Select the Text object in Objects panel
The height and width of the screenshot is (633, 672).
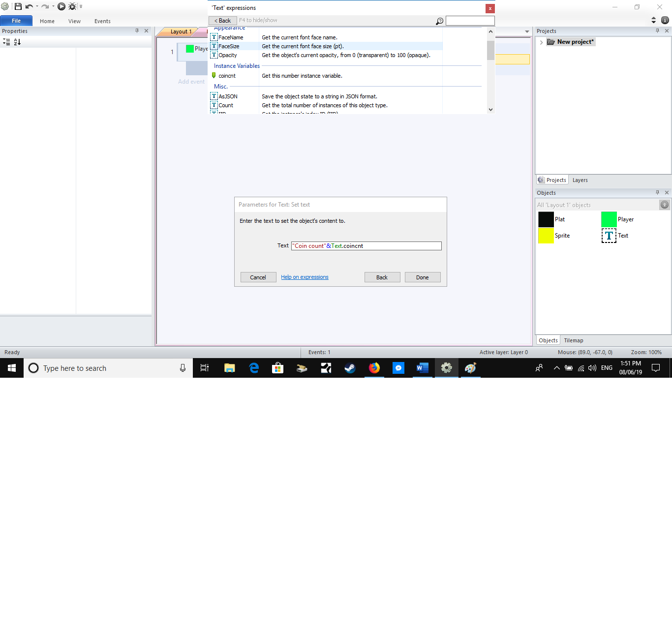tap(609, 236)
